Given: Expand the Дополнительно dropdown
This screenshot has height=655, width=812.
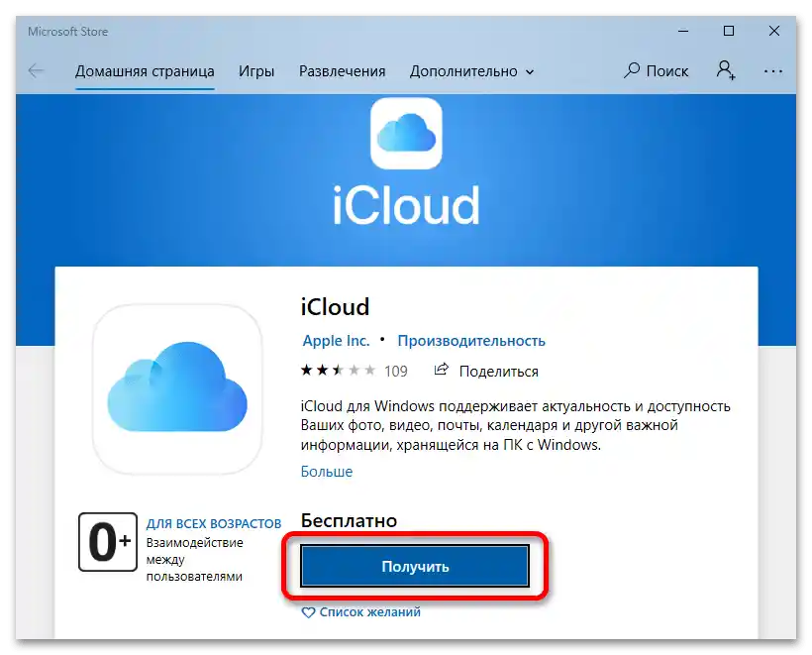Looking at the screenshot, I should tap(471, 71).
